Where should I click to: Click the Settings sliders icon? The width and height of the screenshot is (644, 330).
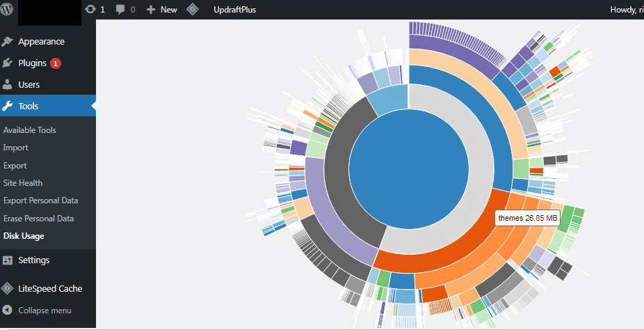[x=8, y=260]
